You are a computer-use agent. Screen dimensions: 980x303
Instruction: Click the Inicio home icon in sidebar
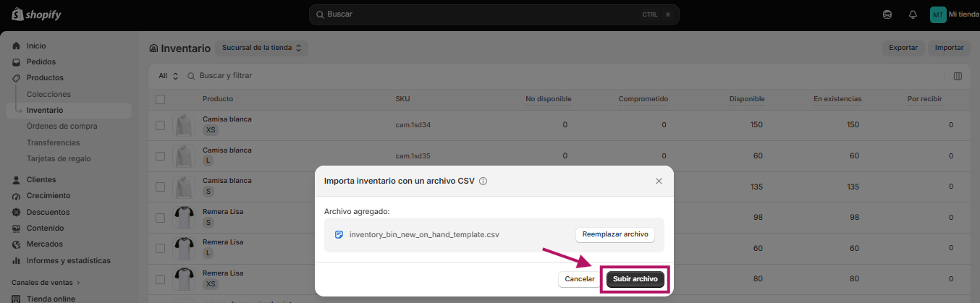tap(17, 46)
